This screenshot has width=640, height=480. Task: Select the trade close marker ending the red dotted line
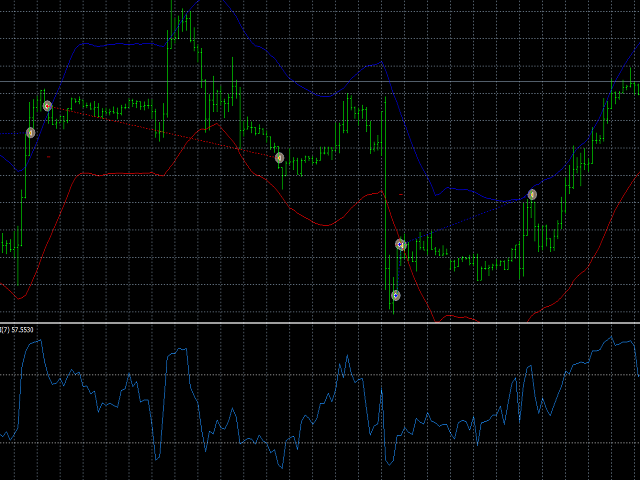279,158
